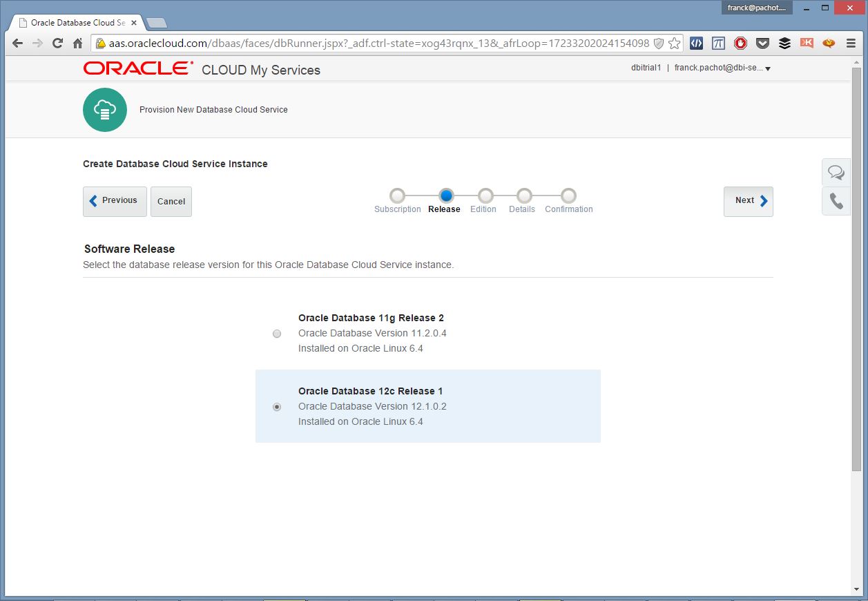Select Oracle Database 11g Release 2 radio button
Image resolution: width=868 pixels, height=601 pixels.
(277, 334)
